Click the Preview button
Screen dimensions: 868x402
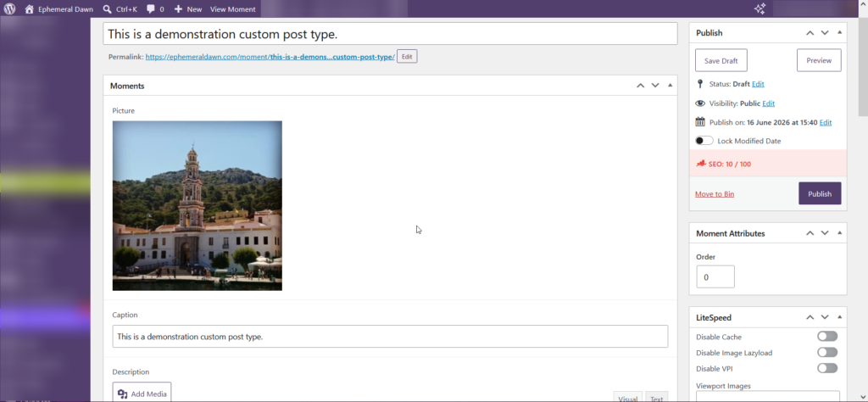coord(819,60)
